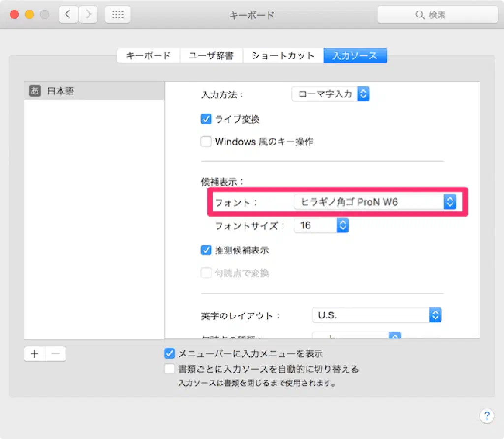Image resolution: width=504 pixels, height=439 pixels.
Task: Switch to the ユーザ辞書 tab
Action: point(211,56)
